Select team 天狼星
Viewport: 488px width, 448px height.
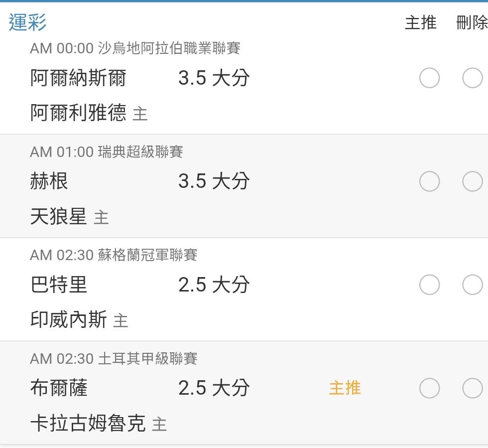click(x=59, y=216)
